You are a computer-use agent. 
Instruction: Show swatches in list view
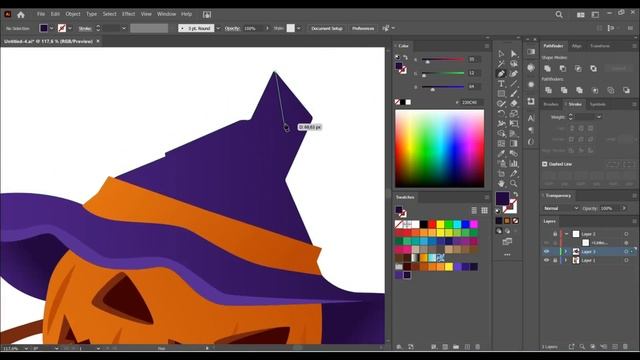pos(474,211)
